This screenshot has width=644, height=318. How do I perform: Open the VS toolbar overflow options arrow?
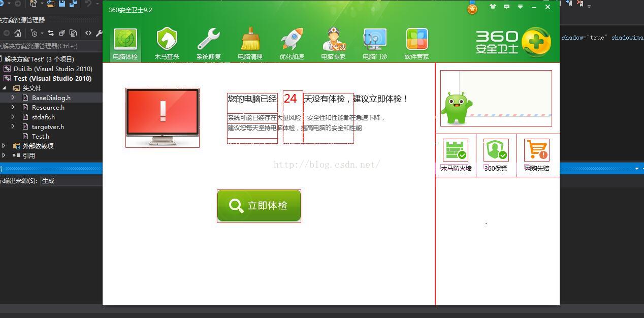click(x=589, y=6)
